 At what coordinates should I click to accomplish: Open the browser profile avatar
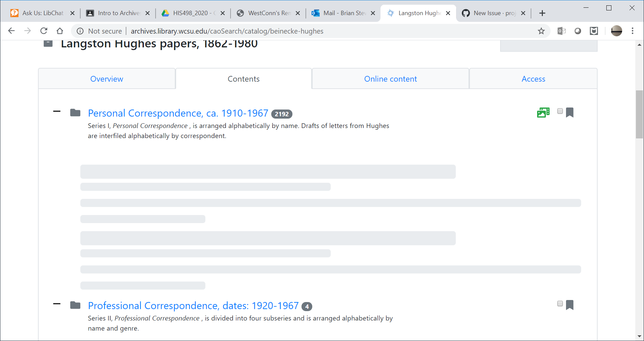[x=616, y=31]
